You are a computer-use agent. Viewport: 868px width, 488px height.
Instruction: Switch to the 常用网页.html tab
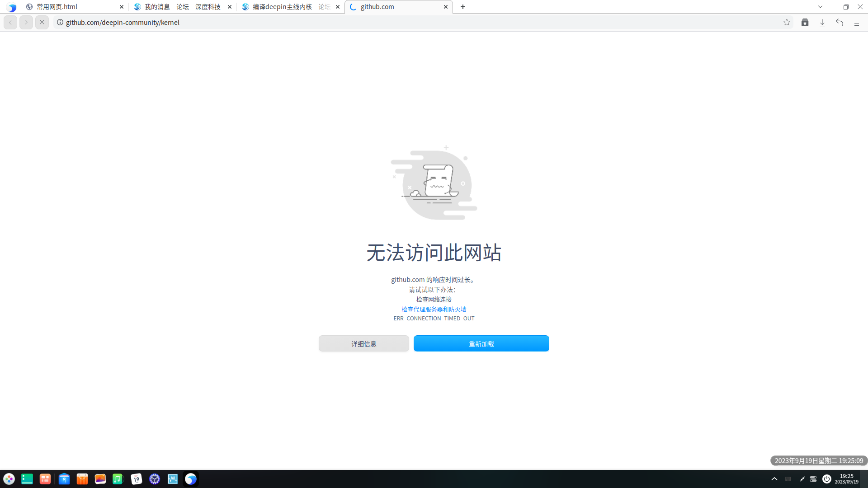(75, 7)
